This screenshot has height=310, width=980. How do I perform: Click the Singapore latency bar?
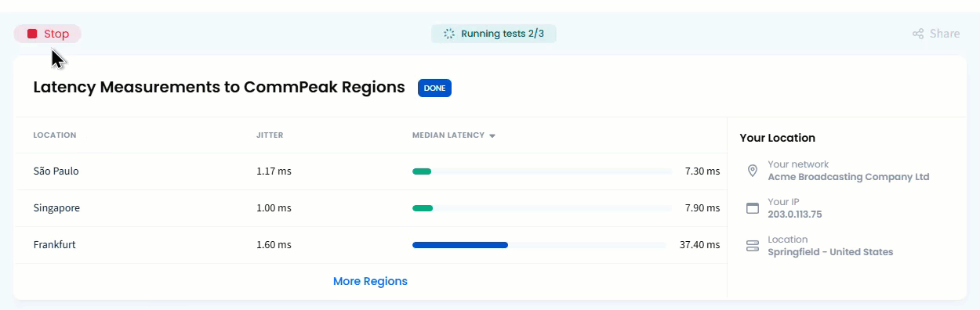point(542,208)
